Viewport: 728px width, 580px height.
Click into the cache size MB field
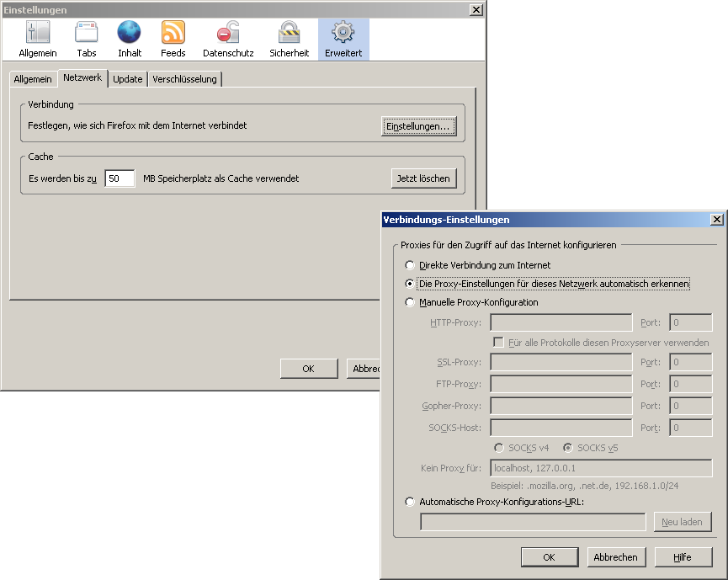(x=120, y=178)
